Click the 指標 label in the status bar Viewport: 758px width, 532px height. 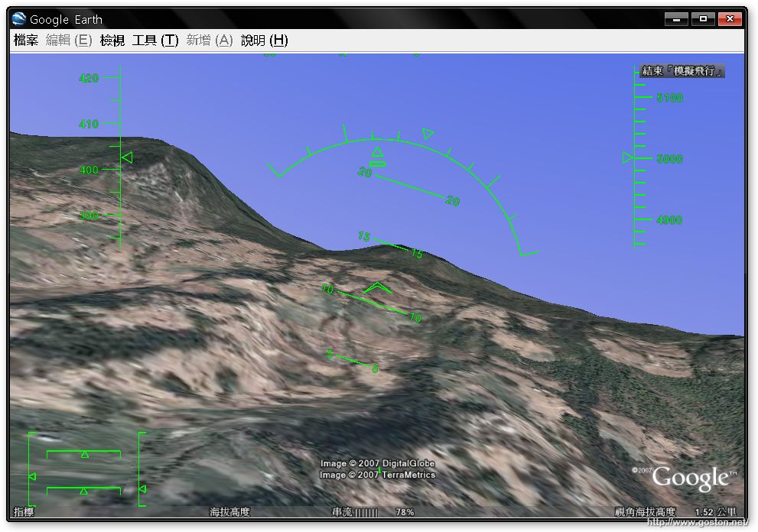click(24, 511)
